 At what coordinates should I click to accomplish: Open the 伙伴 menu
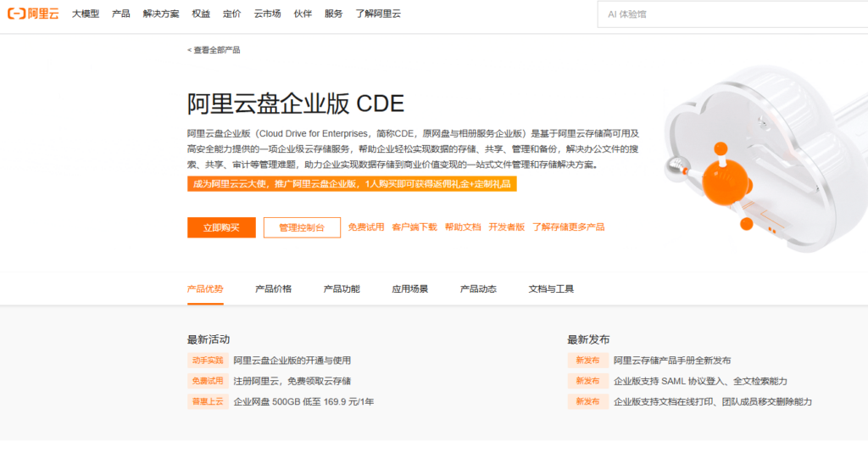pyautogui.click(x=303, y=14)
